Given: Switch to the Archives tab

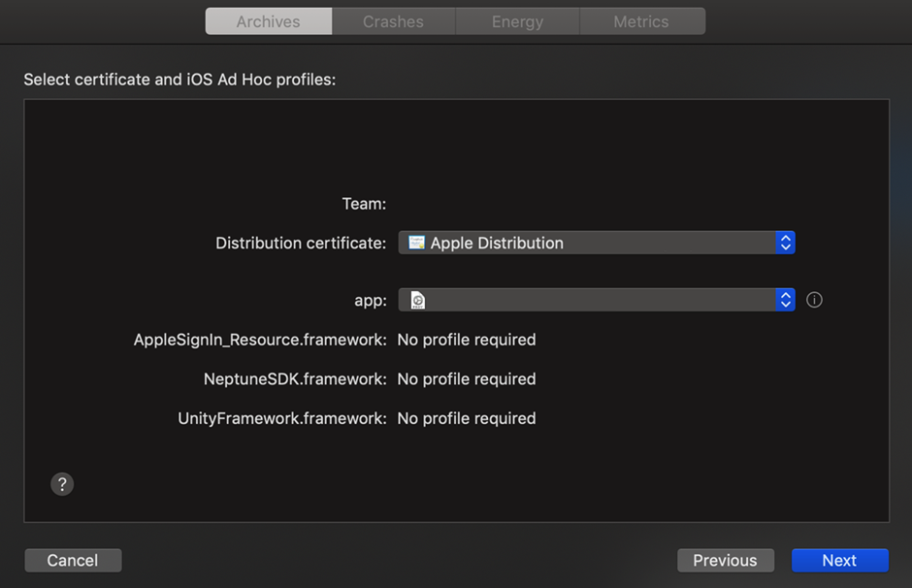Looking at the screenshot, I should pos(269,21).
